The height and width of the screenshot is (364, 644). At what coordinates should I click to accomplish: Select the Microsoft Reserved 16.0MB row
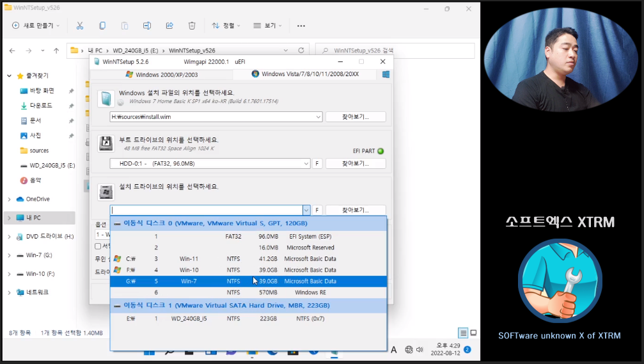point(249,248)
